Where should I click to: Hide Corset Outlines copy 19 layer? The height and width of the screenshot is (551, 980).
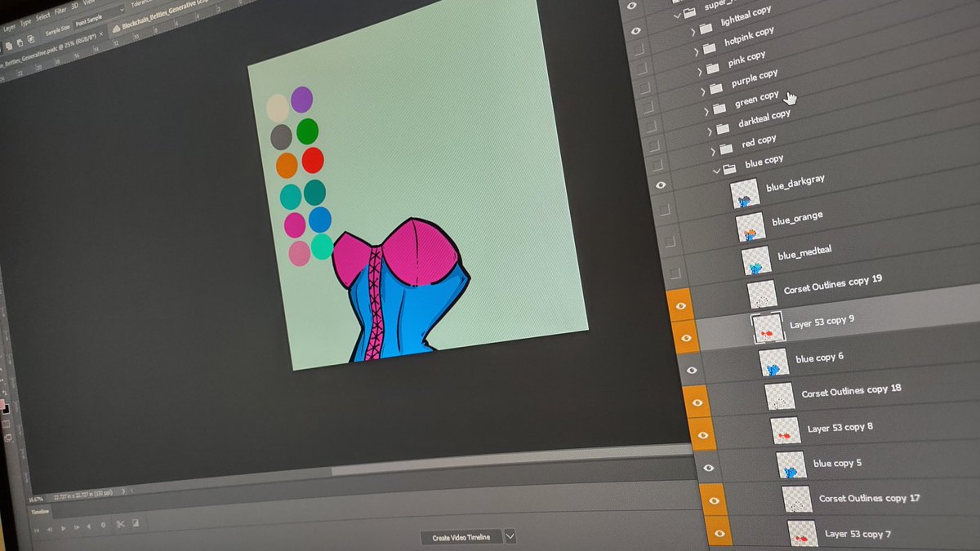(x=680, y=305)
